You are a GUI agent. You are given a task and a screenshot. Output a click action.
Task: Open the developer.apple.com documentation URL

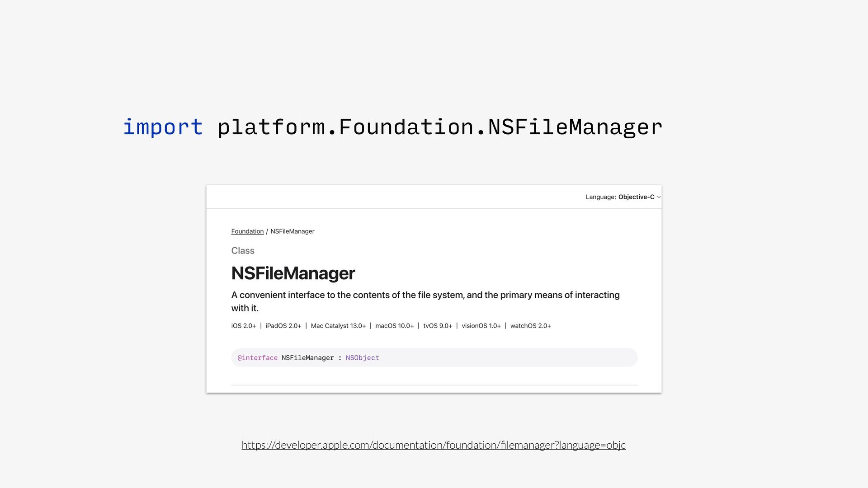tap(434, 445)
